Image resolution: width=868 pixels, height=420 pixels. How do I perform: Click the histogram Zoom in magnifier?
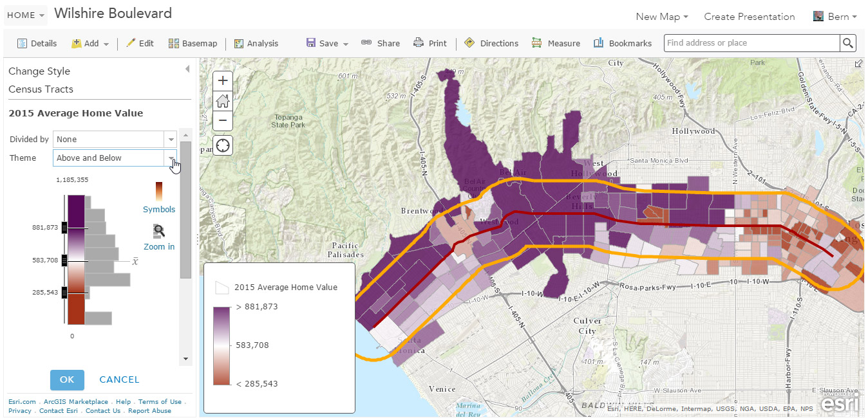click(159, 232)
